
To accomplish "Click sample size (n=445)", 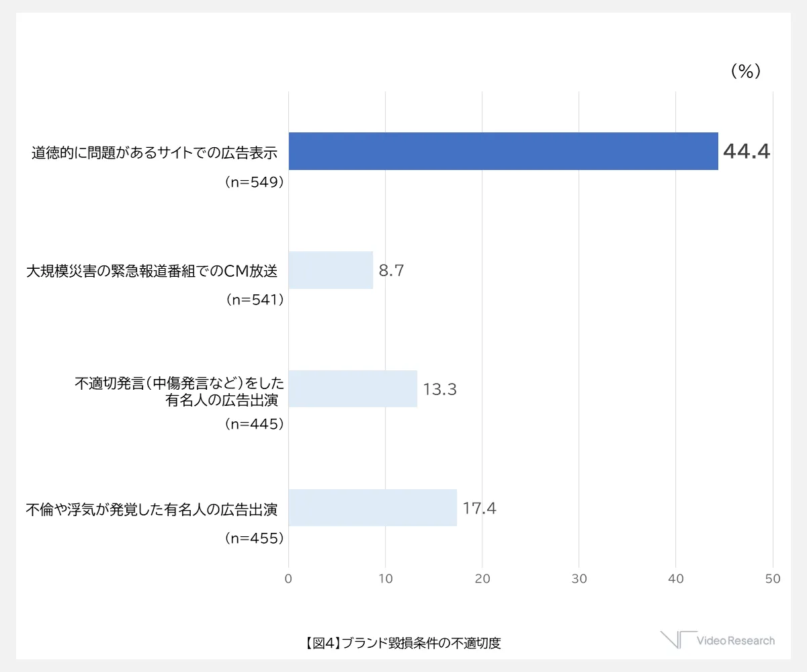I will 254,424.
